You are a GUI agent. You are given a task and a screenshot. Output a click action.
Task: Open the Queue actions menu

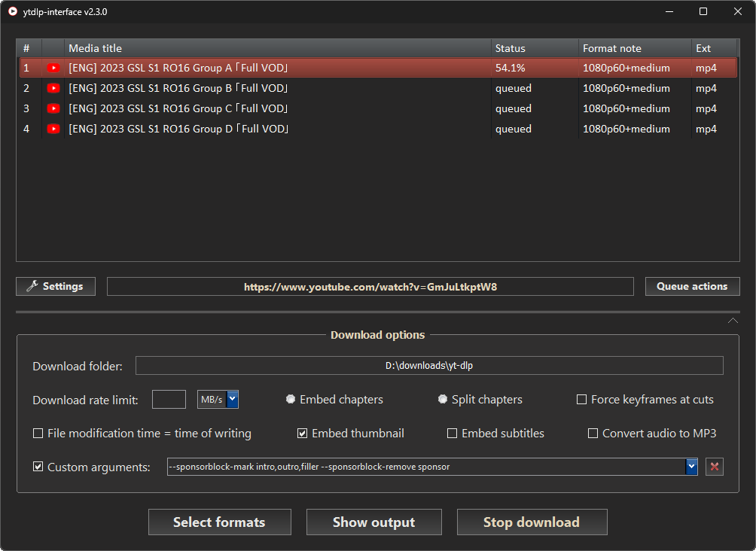tap(692, 285)
